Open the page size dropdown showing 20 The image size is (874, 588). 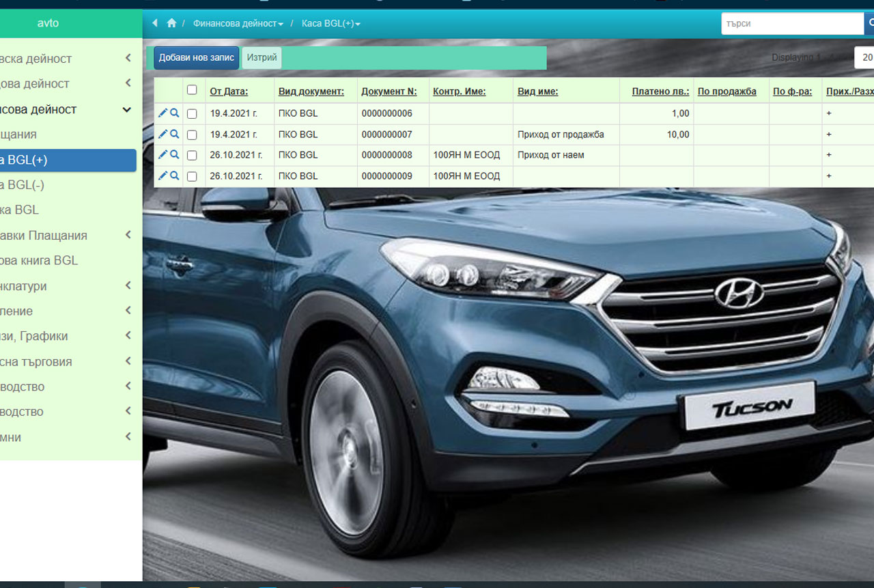(864, 57)
